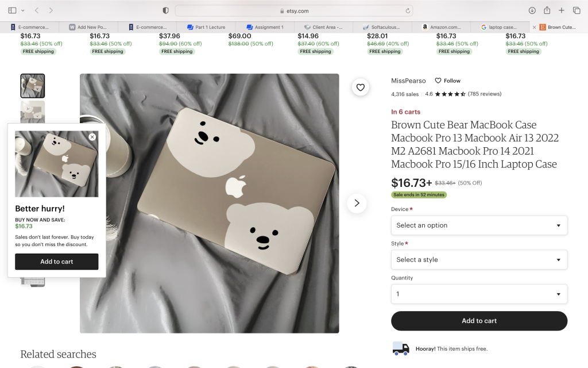Image resolution: width=588 pixels, height=368 pixels.
Task: Follow the MissPearso shop
Action: click(447, 81)
